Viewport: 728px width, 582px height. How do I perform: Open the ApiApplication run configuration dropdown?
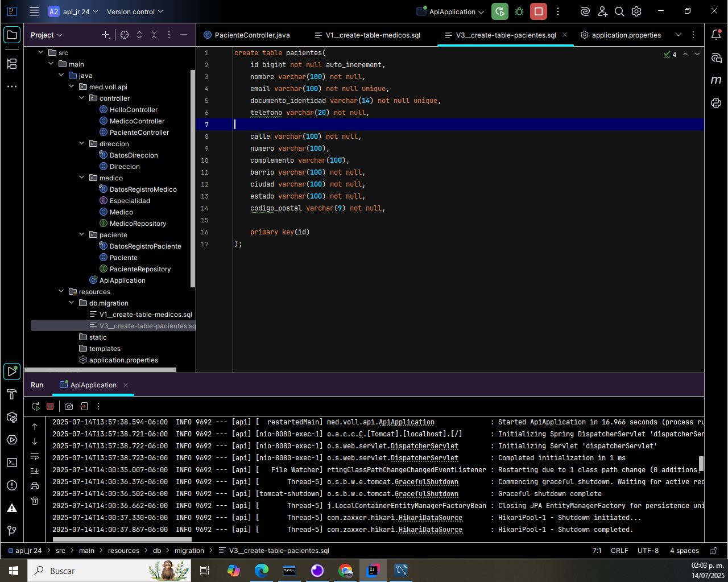coord(450,11)
